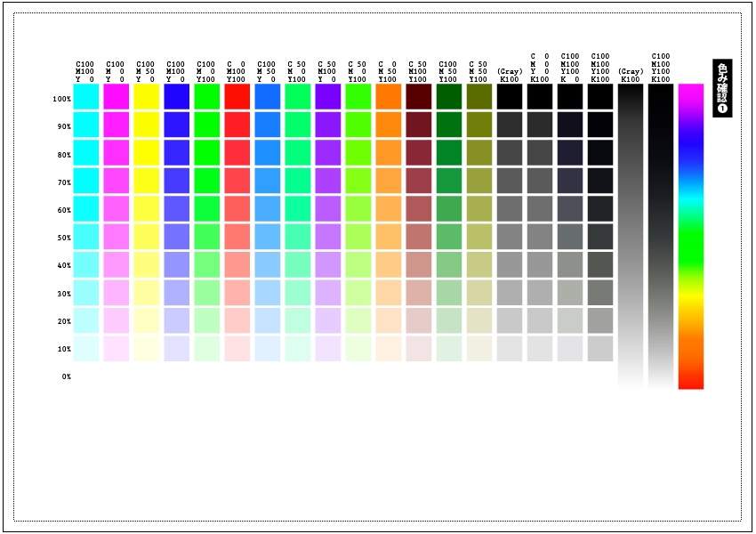Select the 70% maroon swatch

coord(419,181)
